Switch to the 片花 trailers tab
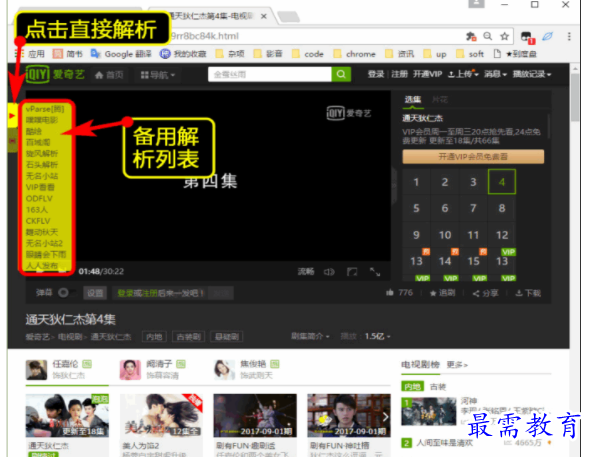Image resolution: width=589 pixels, height=457 pixels. tap(439, 100)
